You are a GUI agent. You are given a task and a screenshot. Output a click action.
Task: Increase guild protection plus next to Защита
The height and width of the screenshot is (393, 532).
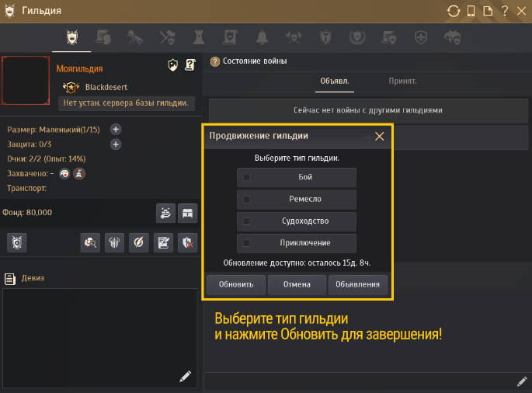click(116, 144)
